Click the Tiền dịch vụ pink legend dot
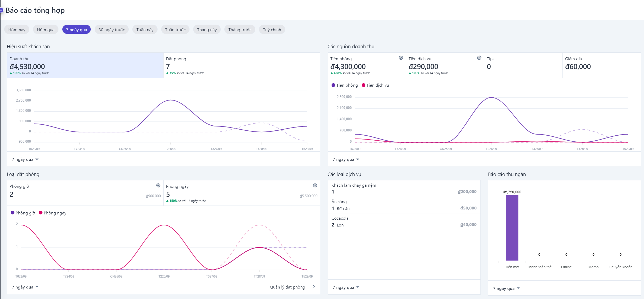 point(364,85)
